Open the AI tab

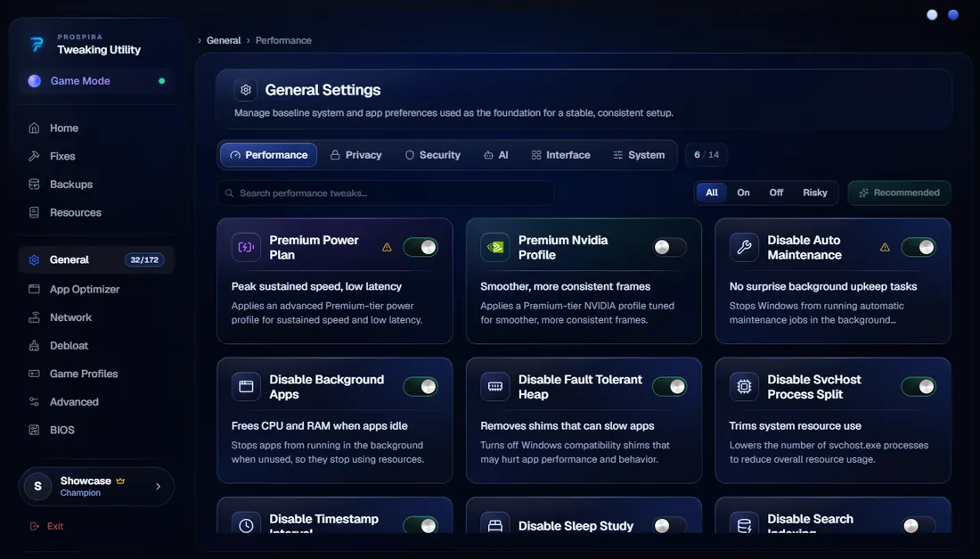(495, 154)
